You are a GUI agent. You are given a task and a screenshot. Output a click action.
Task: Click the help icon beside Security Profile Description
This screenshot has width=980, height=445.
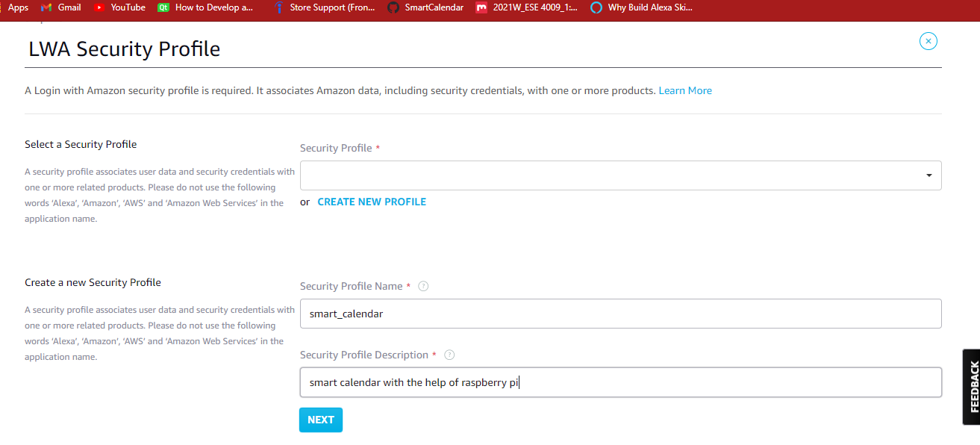[449, 355]
